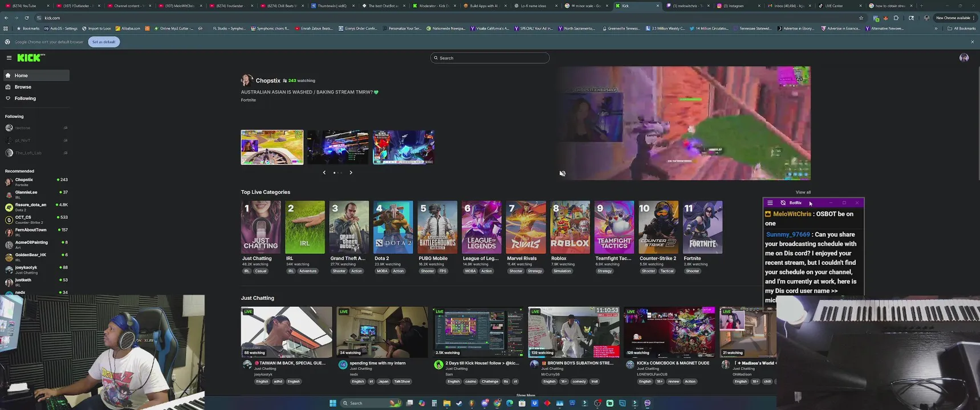Click the Tactical tag under Counter-Strike 2
The image size is (980, 410).
tap(667, 271)
